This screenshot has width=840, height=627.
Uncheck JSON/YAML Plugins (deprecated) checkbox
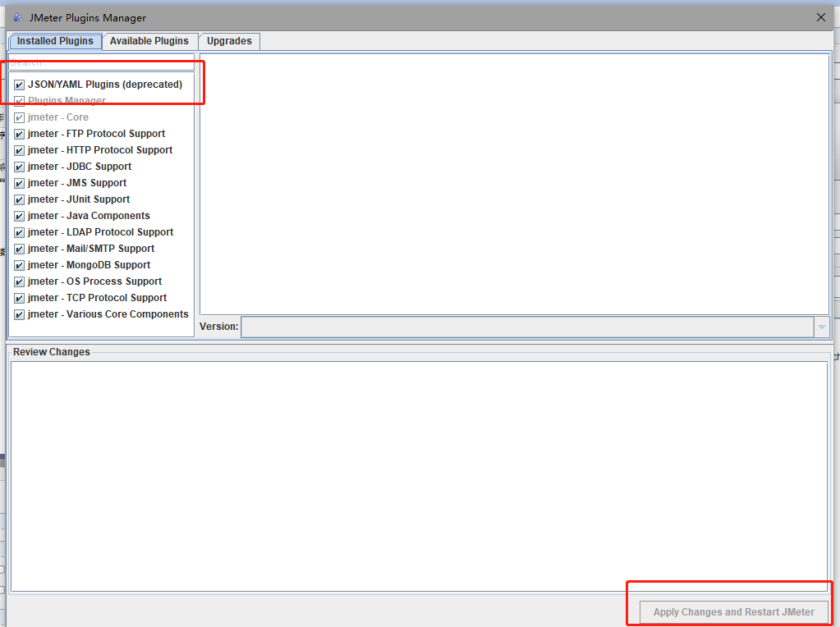point(19,85)
